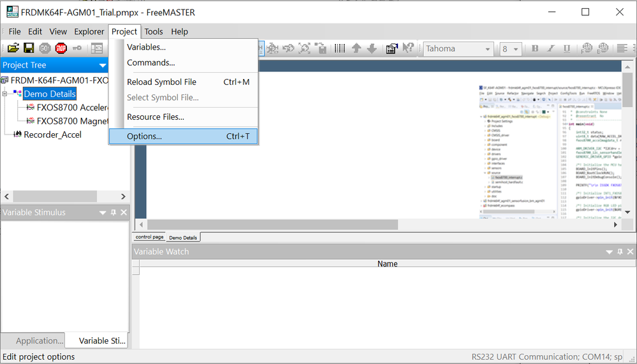The height and width of the screenshot is (364, 637).
Task: Switch to the Demo Details page tab
Action: 183,237
